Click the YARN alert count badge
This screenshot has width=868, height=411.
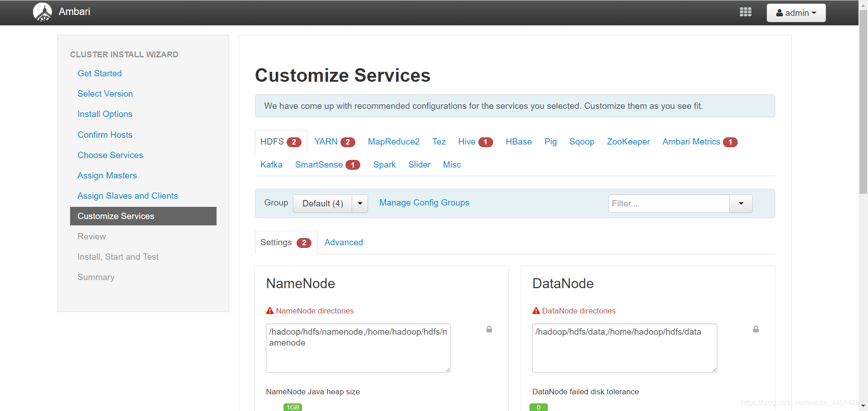tap(348, 142)
